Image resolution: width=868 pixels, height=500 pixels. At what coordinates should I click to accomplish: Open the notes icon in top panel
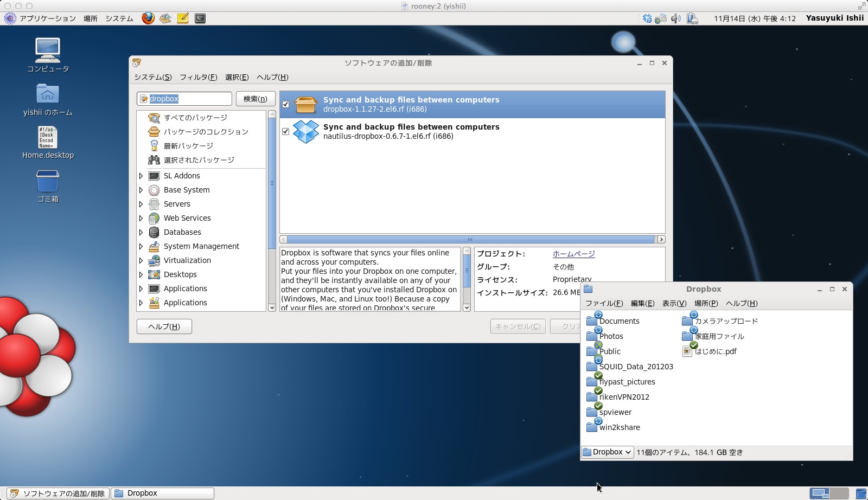coord(183,18)
